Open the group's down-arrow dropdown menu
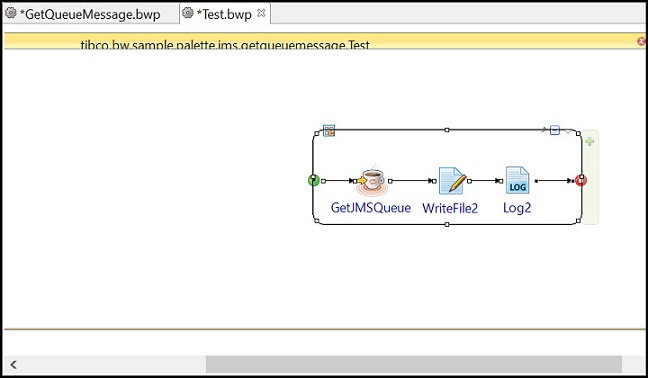 [568, 131]
